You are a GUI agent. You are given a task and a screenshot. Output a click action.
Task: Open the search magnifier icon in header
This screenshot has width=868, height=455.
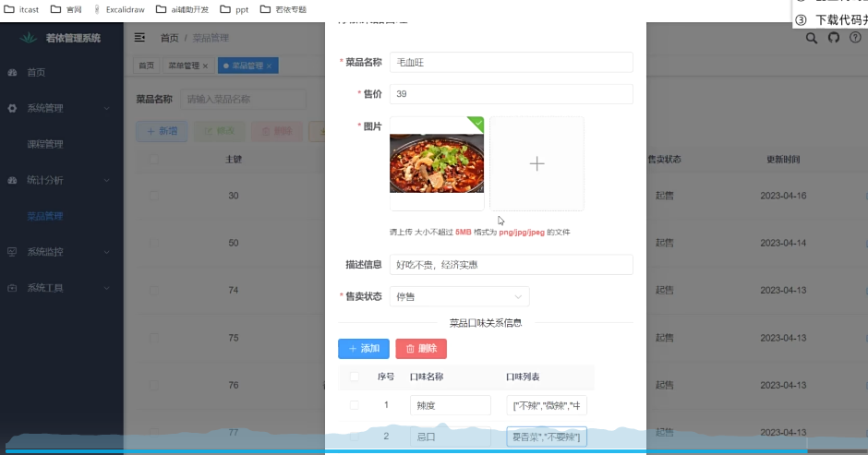tap(811, 38)
